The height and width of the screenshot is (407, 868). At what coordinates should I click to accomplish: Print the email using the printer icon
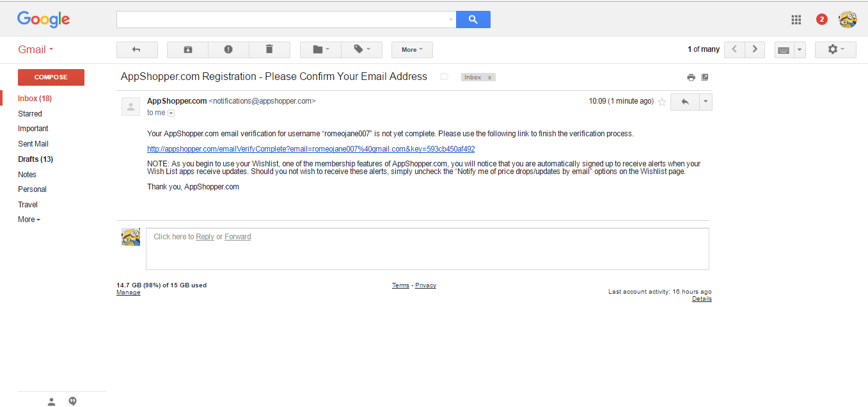coord(691,77)
